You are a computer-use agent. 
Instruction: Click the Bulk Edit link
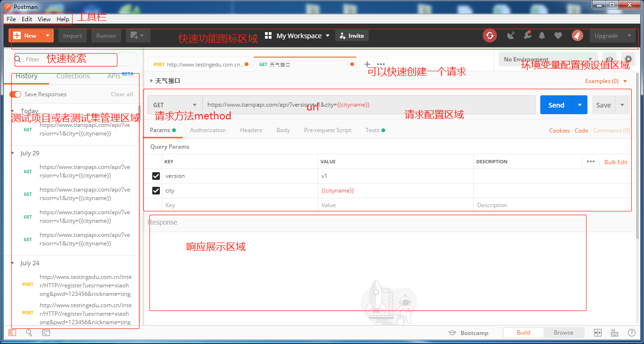click(616, 162)
